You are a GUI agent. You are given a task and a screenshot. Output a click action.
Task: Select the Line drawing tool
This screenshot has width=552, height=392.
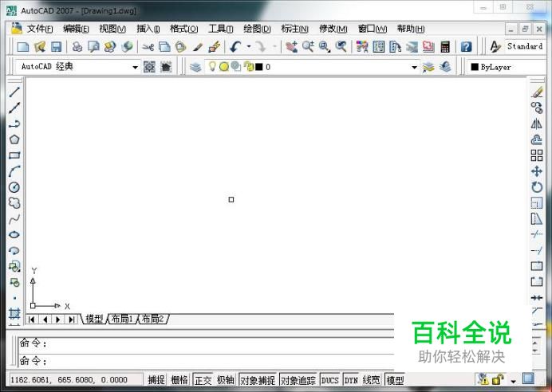pos(14,92)
